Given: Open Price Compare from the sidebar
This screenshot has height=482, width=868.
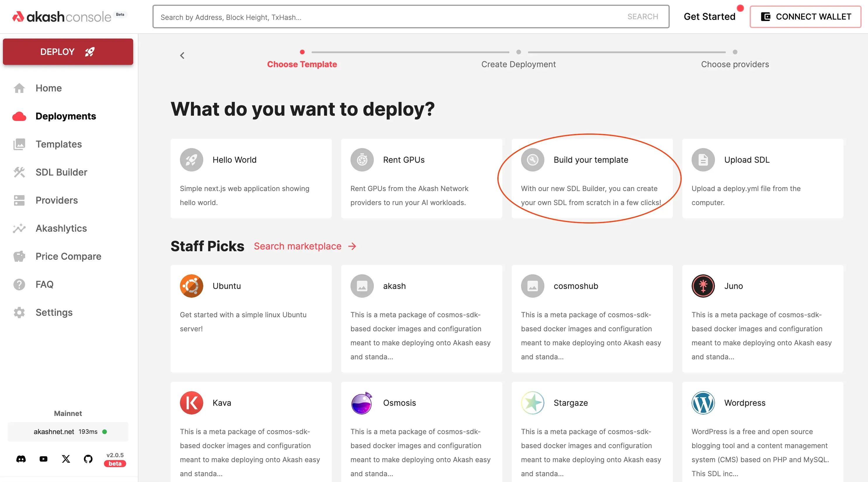Looking at the screenshot, I should (68, 256).
